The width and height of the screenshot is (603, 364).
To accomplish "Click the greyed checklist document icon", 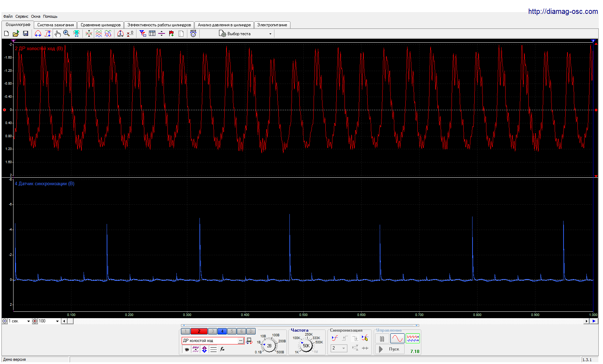I will (x=181, y=33).
